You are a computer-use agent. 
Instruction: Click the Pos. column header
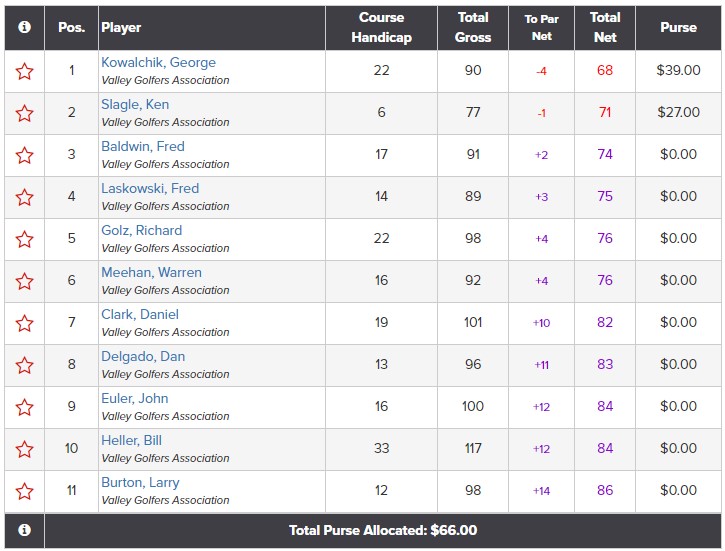tap(72, 27)
